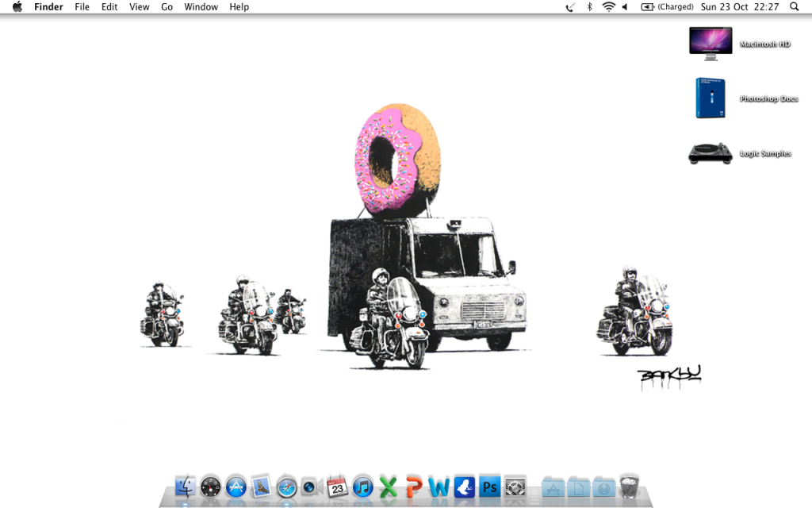Open the date and time menu
The image size is (812, 508).
[x=740, y=6]
